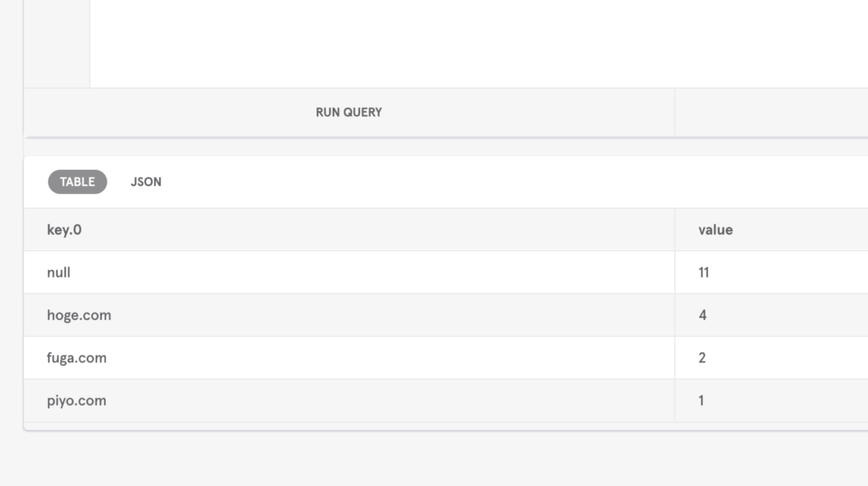This screenshot has width=868, height=486.
Task: Click the value cell showing 11
Action: (x=703, y=273)
